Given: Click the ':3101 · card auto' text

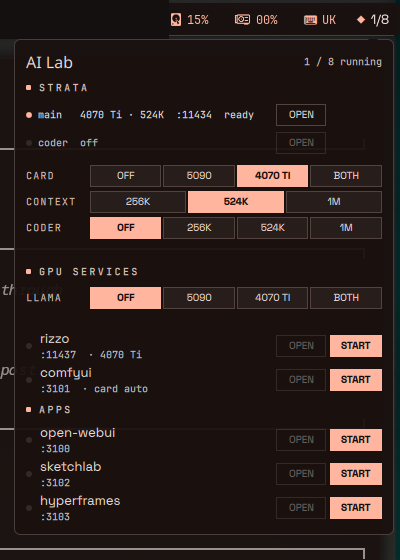Looking at the screenshot, I should pos(94,389).
